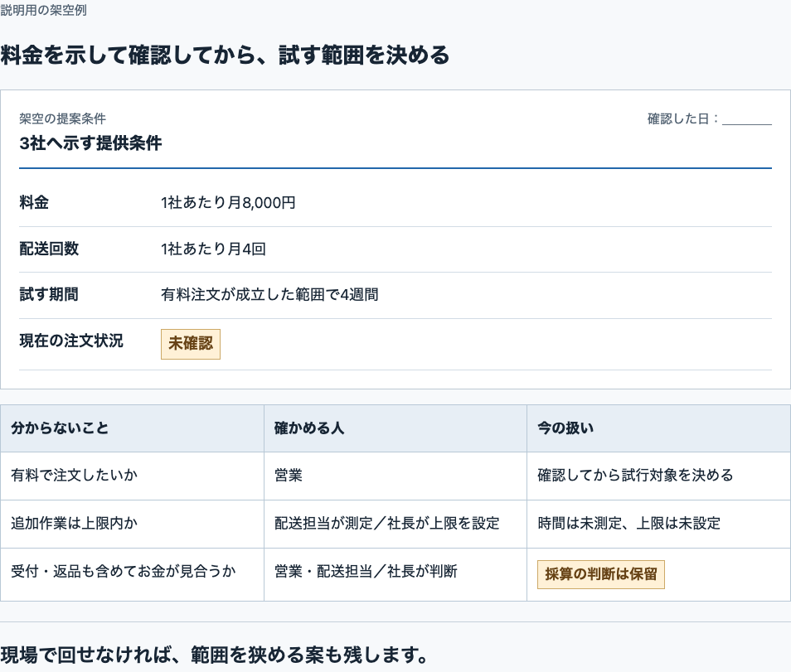Click the '架空の提案条件' label
The height and width of the screenshot is (672, 791).
(x=62, y=118)
